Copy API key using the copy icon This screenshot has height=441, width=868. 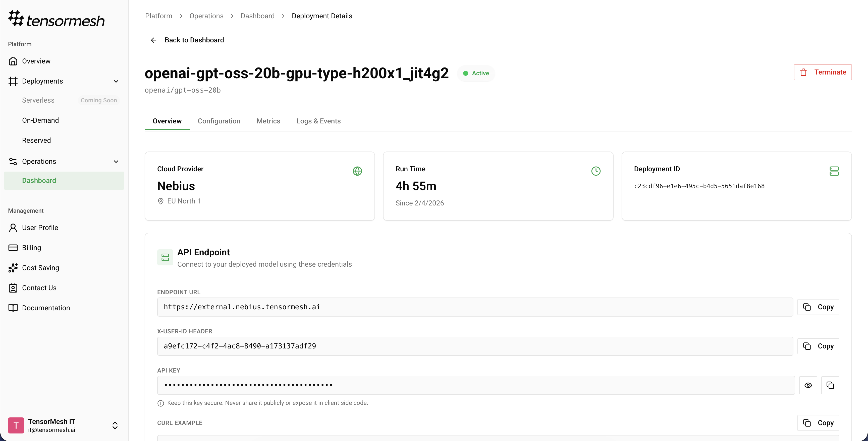coord(830,386)
